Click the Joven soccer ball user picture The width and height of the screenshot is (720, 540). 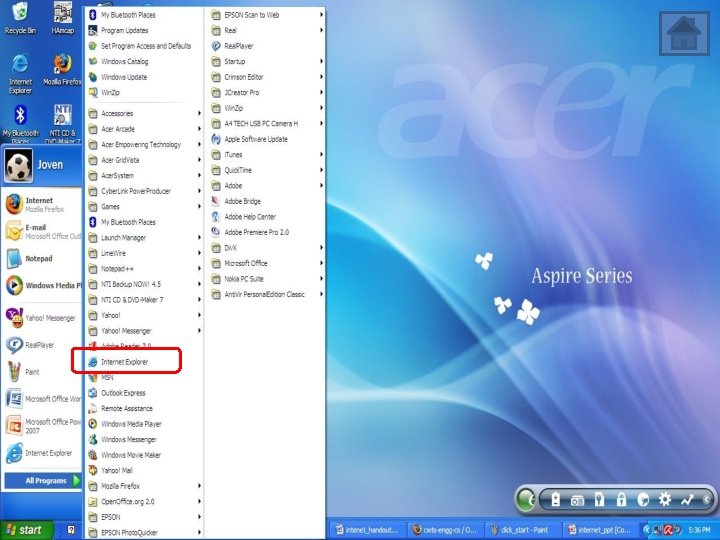(x=18, y=165)
